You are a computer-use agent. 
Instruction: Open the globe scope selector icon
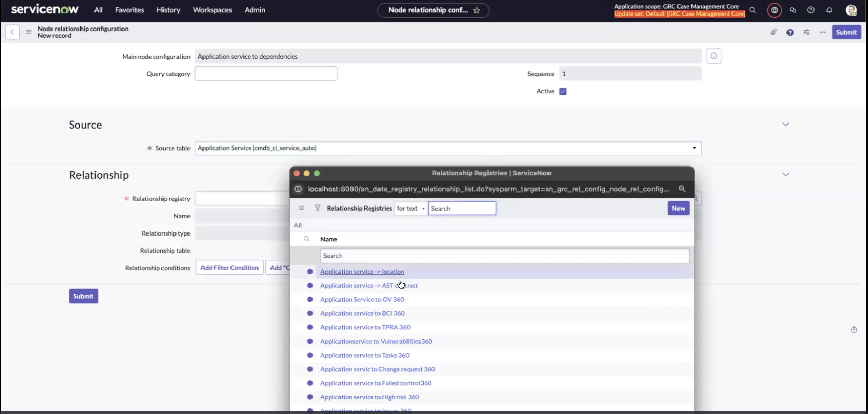[x=775, y=10]
